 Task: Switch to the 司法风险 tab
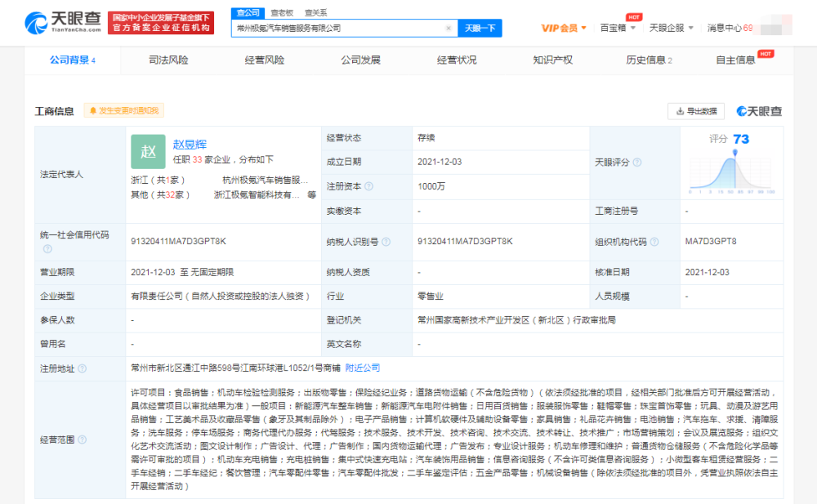(168, 60)
